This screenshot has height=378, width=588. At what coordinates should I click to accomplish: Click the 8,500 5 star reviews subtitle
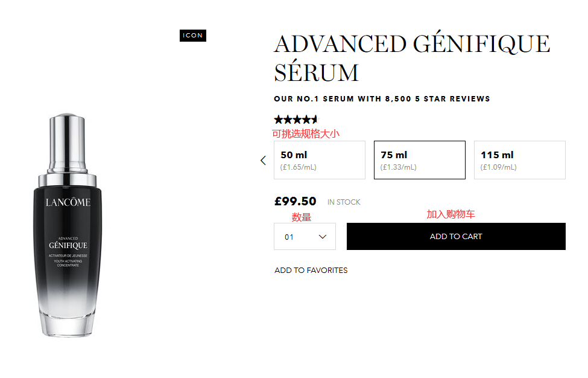(x=382, y=98)
